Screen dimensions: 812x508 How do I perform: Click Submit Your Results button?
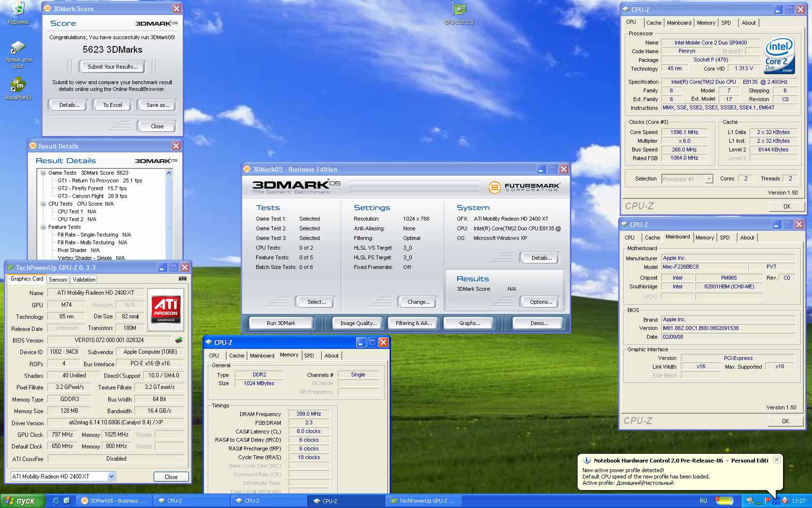point(113,67)
